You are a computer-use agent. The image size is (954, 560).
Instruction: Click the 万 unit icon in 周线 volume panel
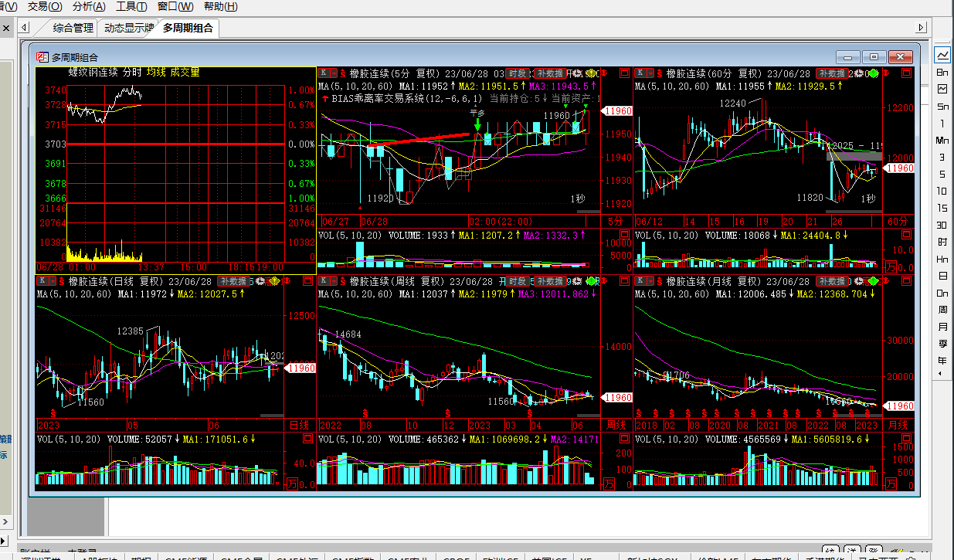(607, 484)
